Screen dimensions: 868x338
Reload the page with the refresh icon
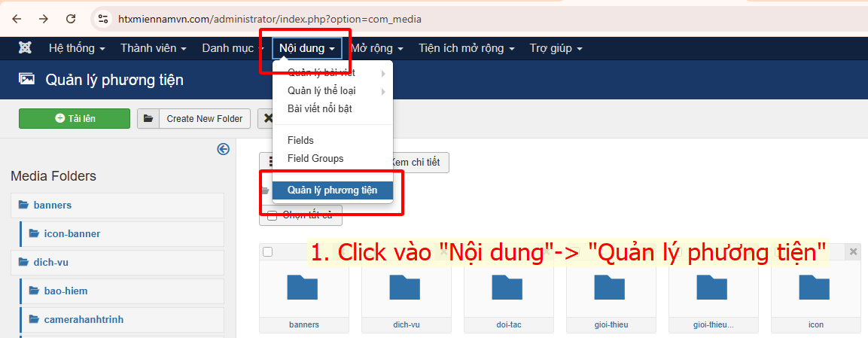(71, 19)
